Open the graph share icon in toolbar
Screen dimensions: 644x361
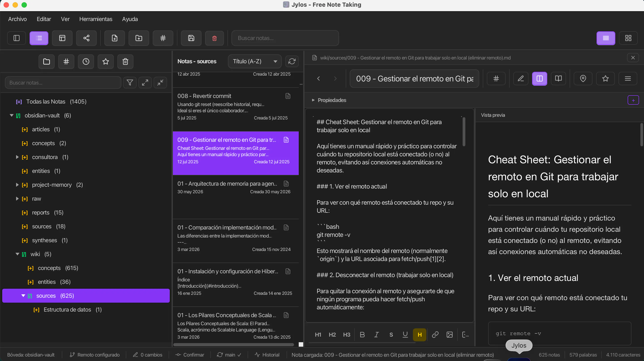[x=86, y=38]
